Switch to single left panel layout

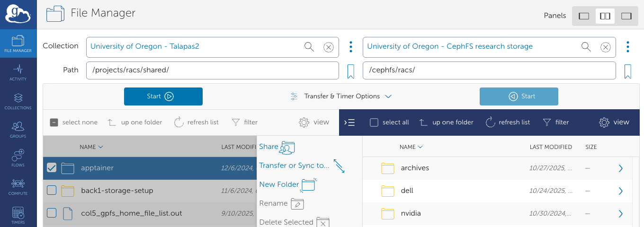(584, 16)
